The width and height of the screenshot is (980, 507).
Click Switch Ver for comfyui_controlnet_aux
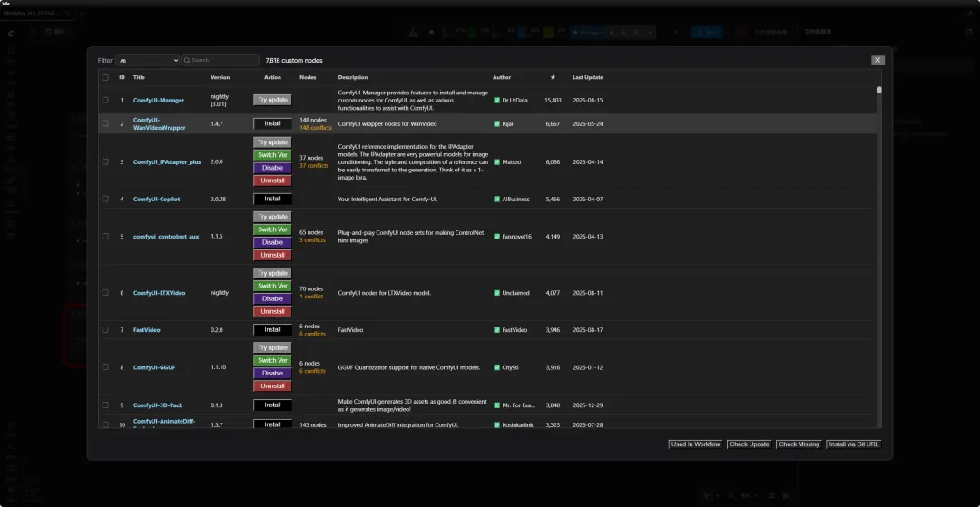(x=272, y=229)
